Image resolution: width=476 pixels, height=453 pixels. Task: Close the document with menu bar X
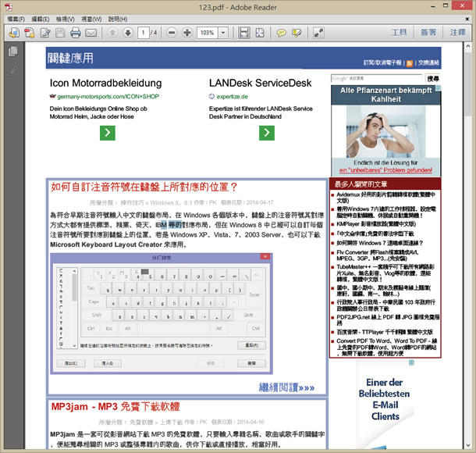[x=467, y=20]
